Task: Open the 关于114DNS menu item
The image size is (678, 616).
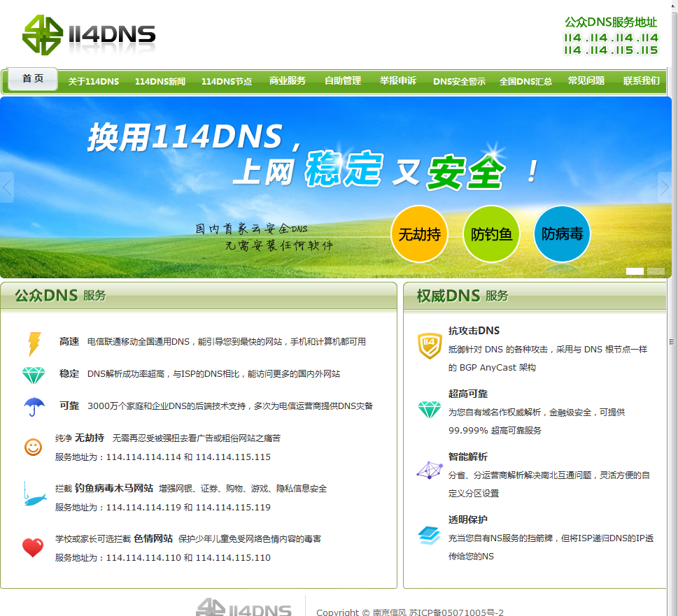Action: 93,81
